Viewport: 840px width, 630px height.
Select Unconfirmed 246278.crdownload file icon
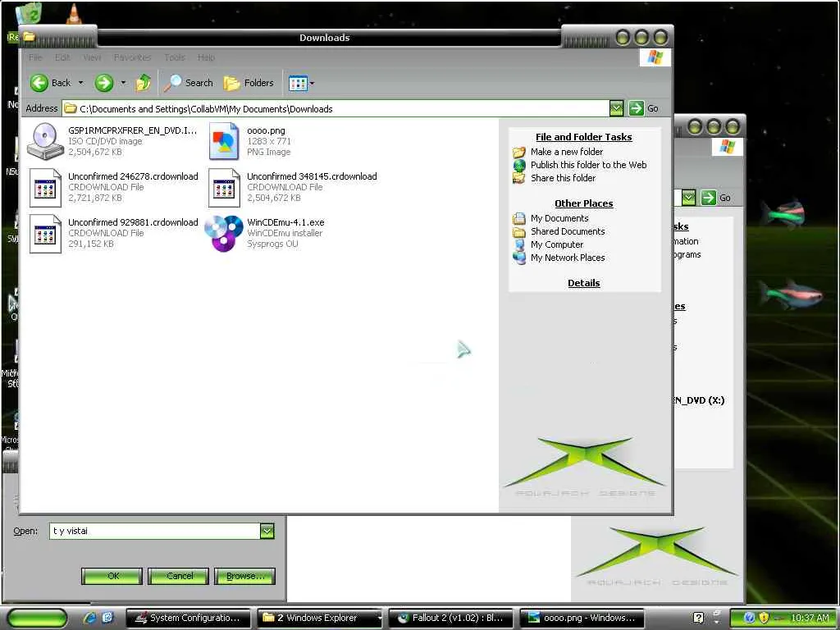pos(45,188)
